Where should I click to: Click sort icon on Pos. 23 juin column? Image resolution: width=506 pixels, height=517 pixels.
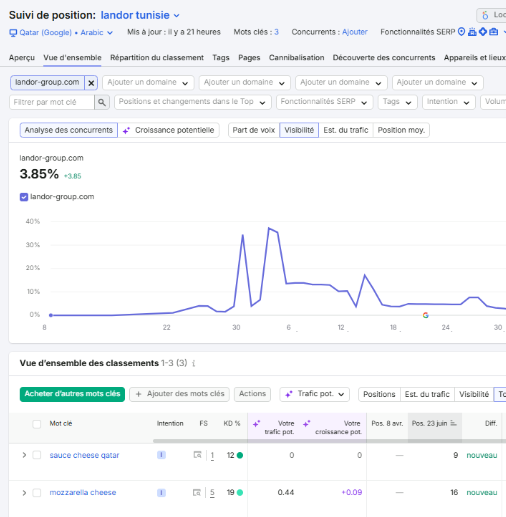tap(453, 423)
